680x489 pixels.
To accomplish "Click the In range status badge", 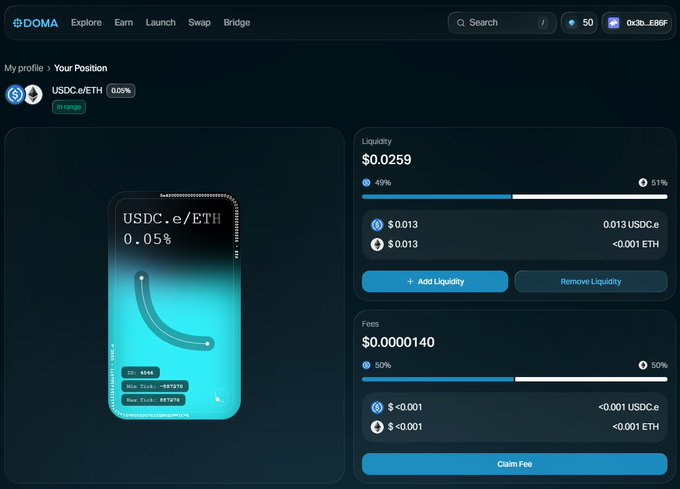I will click(x=69, y=107).
